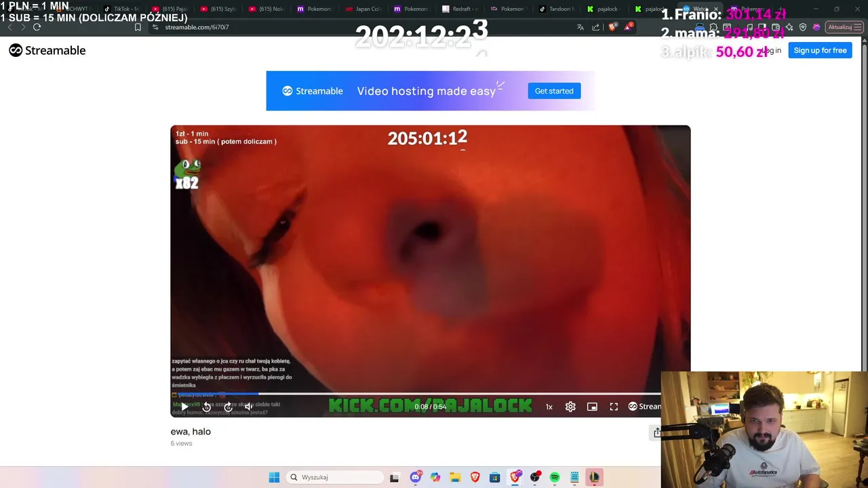Click the Wyszukaj taskbar search box
868x488 pixels.
click(335, 477)
